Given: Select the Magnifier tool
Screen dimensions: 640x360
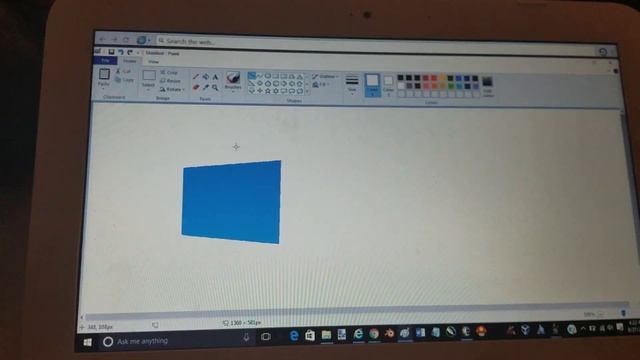Looking at the screenshot, I should click(x=215, y=88).
